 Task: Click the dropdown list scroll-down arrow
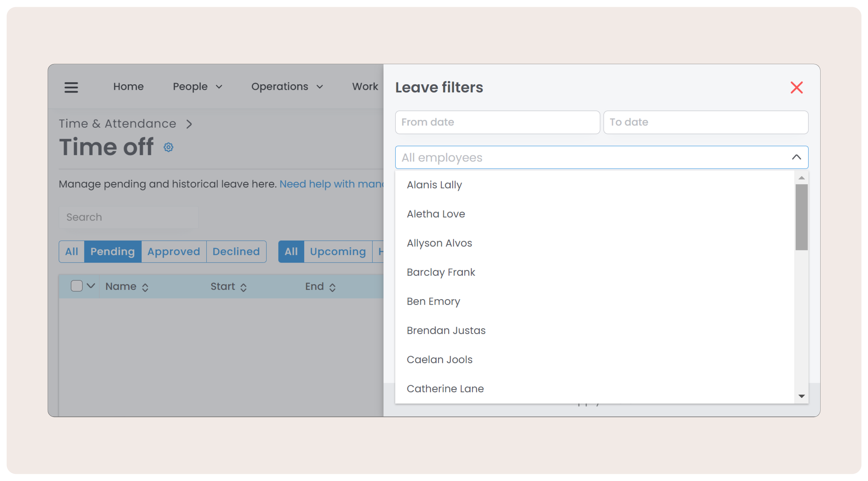(x=801, y=396)
